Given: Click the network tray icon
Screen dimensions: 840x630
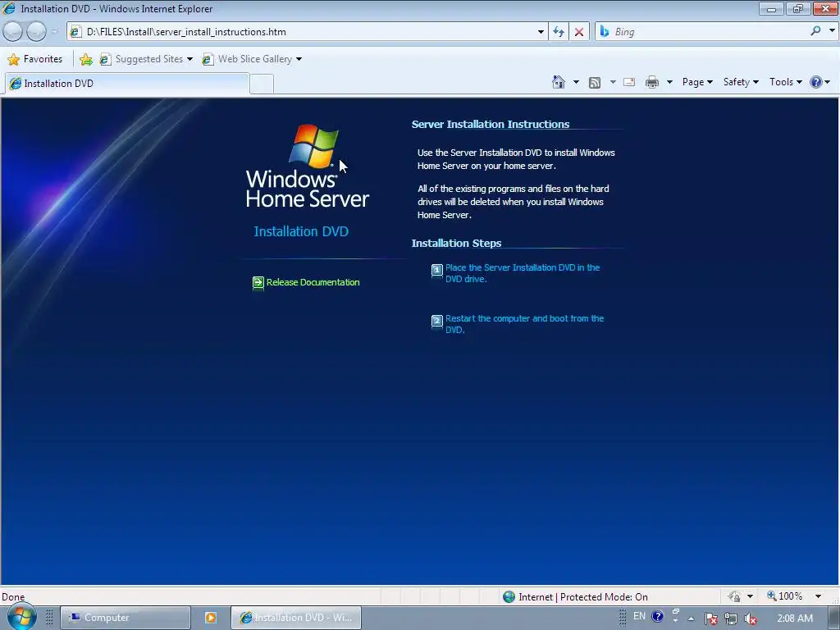Looking at the screenshot, I should tap(730, 619).
